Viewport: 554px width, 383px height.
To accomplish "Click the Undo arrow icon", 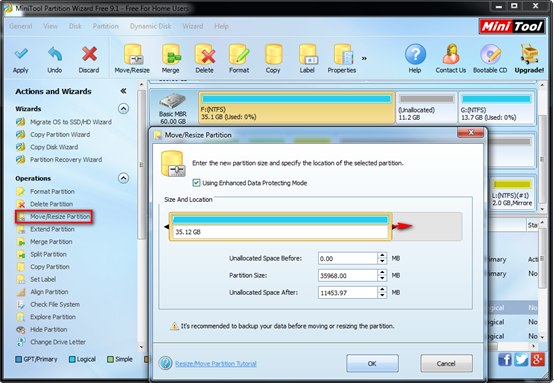I will (55, 54).
